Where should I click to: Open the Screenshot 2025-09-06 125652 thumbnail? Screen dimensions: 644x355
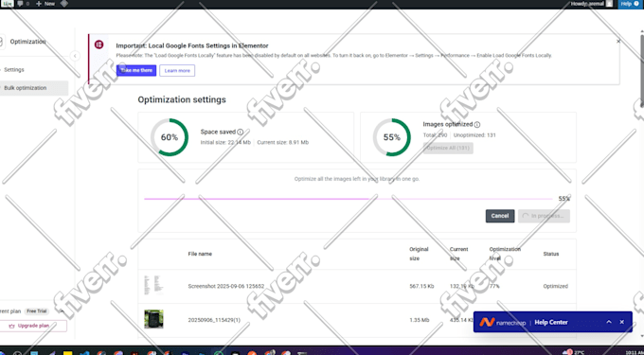point(153,286)
